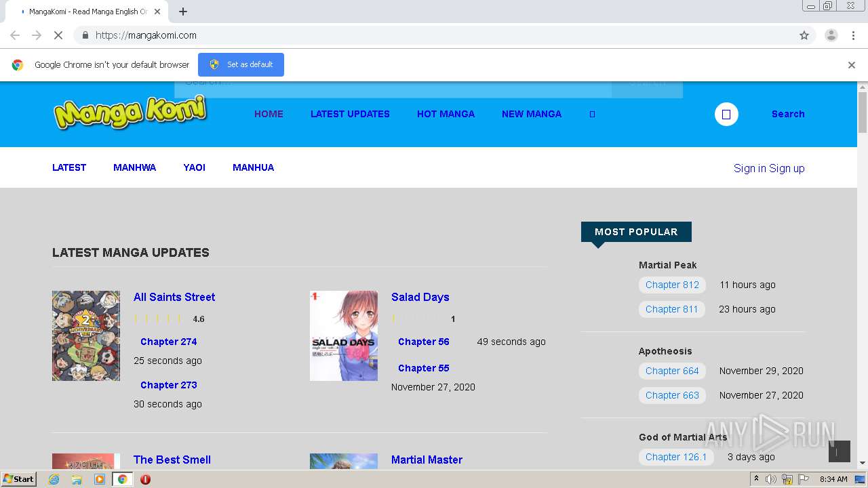The image size is (868, 488).
Task: Open NEW MANGA menu
Action: (x=532, y=114)
